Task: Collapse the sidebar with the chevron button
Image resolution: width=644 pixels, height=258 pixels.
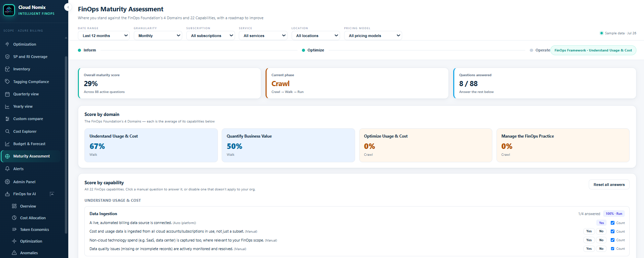Action: pos(68,7)
